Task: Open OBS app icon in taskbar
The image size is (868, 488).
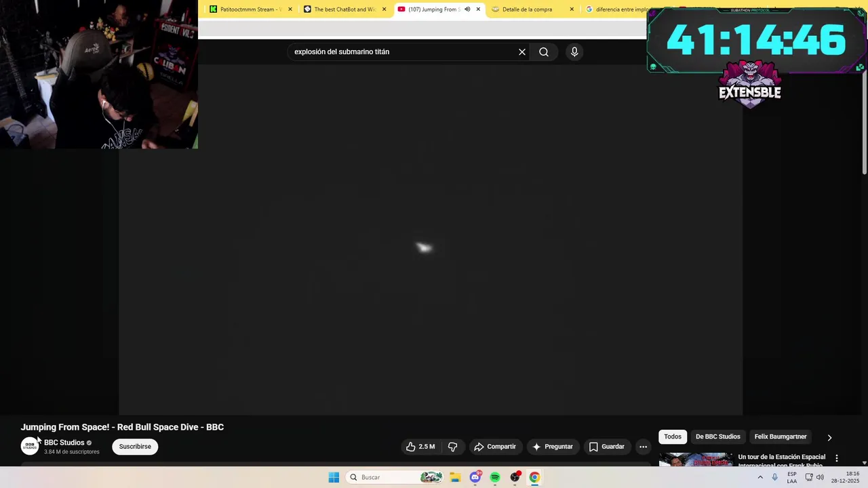Action: point(515,477)
